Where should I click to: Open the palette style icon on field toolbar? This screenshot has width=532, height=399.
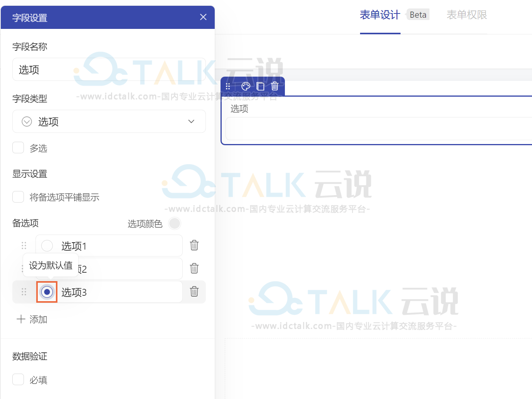tap(246, 86)
